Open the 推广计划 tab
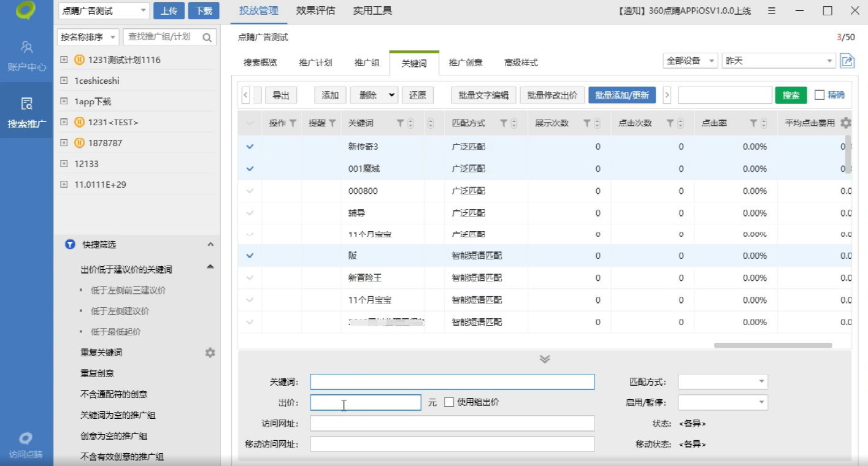The image size is (868, 466). coord(316,63)
